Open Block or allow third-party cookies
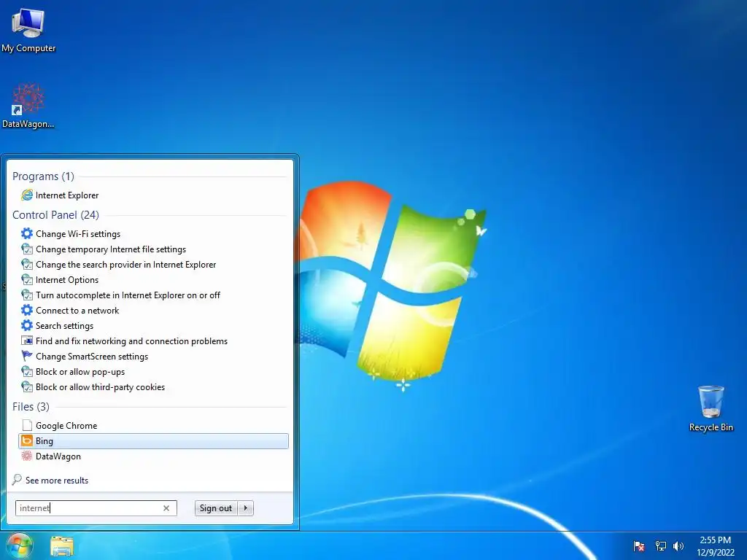This screenshot has width=747, height=560. point(101,386)
